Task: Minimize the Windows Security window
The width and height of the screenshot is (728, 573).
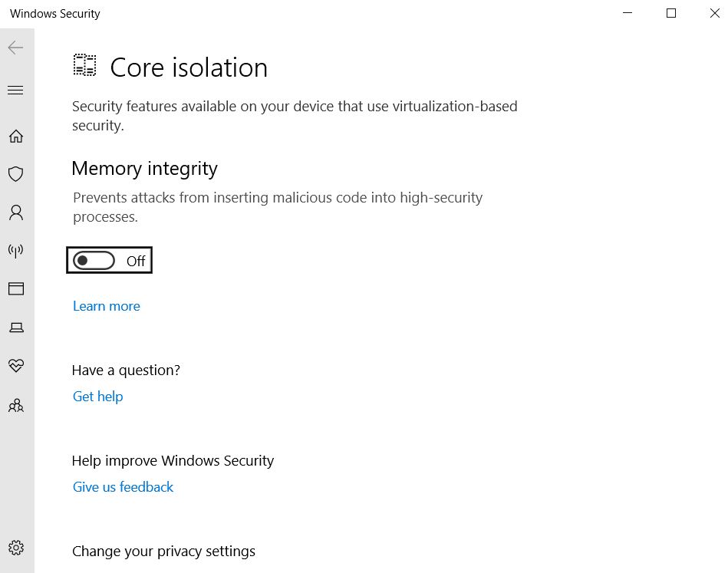Action: 628,13
